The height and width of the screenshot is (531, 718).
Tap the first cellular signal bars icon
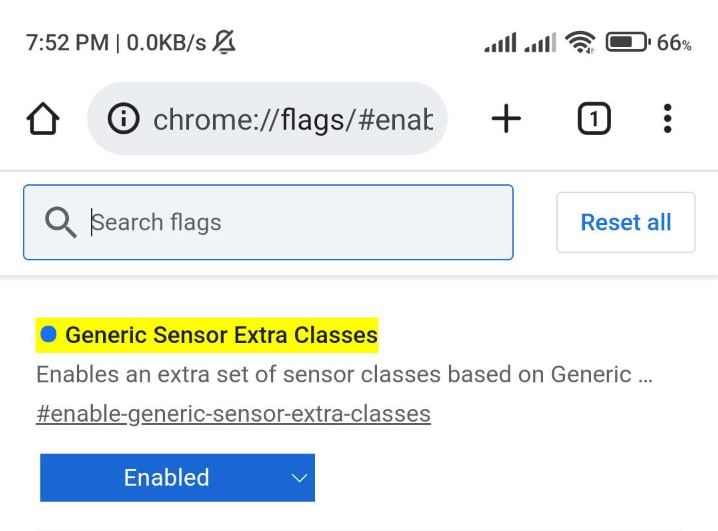tap(500, 43)
